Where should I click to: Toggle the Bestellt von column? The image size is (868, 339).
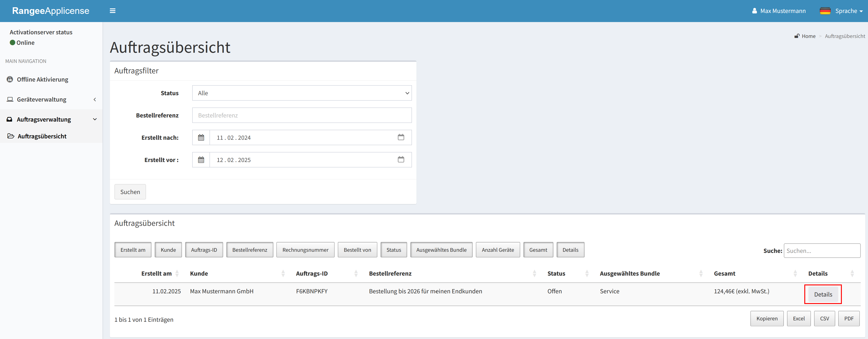point(357,250)
